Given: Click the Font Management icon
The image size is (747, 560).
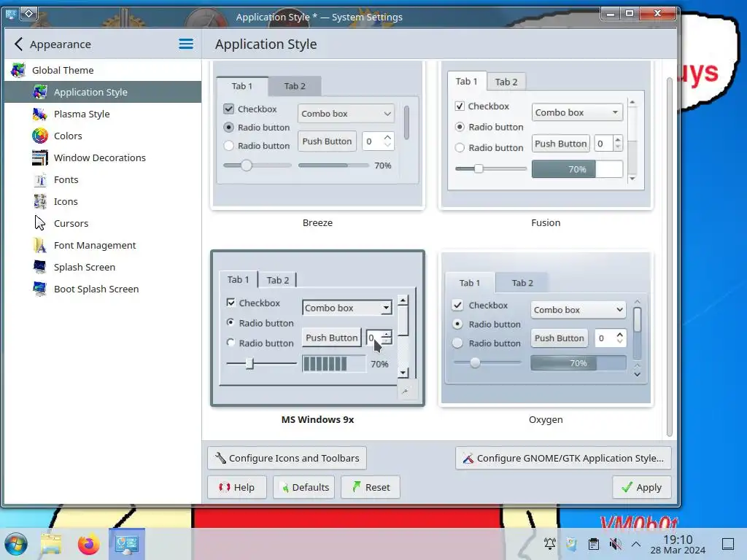Looking at the screenshot, I should [40, 245].
